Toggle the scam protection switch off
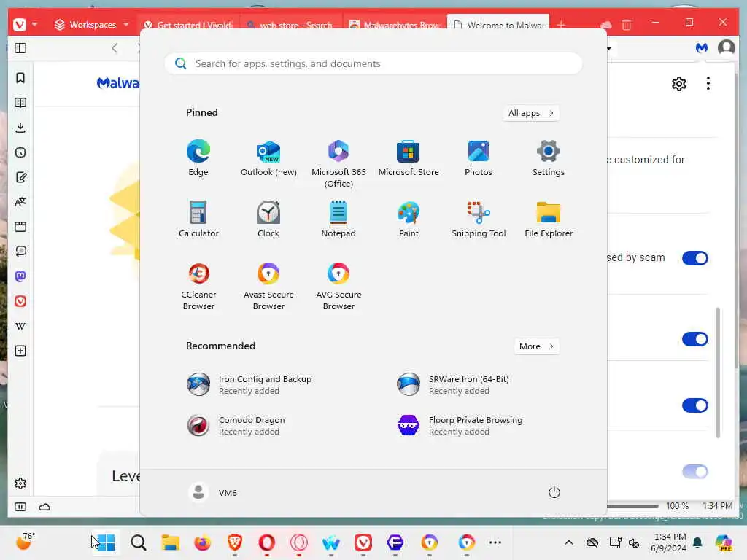Screen dimensions: 747x560 695,258
